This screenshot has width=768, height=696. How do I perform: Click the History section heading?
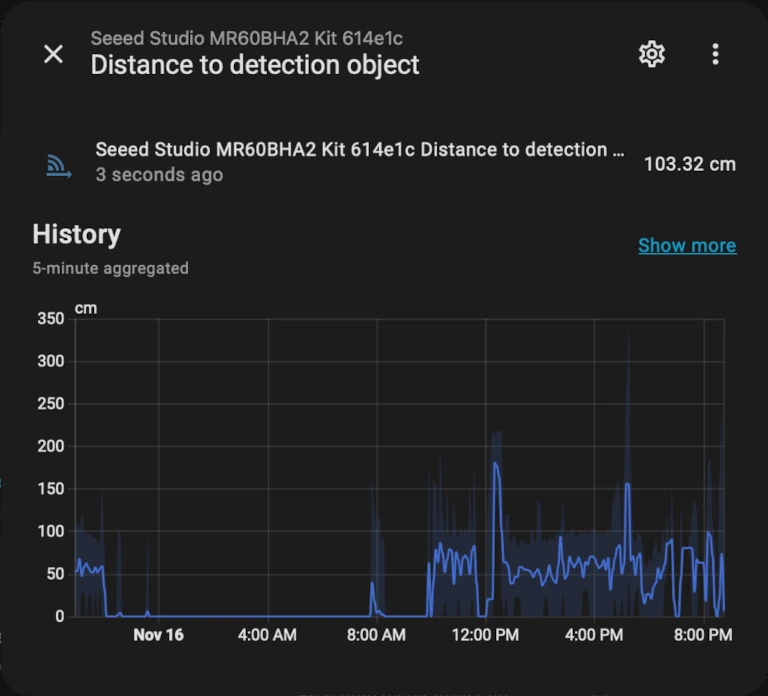tap(76, 234)
